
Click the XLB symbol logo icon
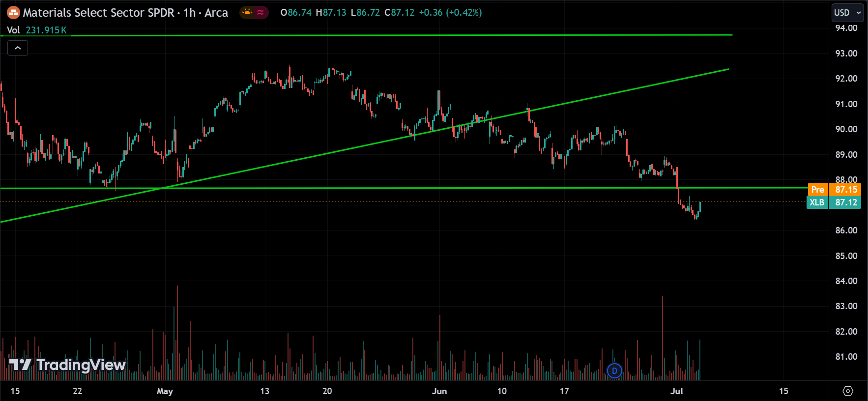pyautogui.click(x=13, y=13)
